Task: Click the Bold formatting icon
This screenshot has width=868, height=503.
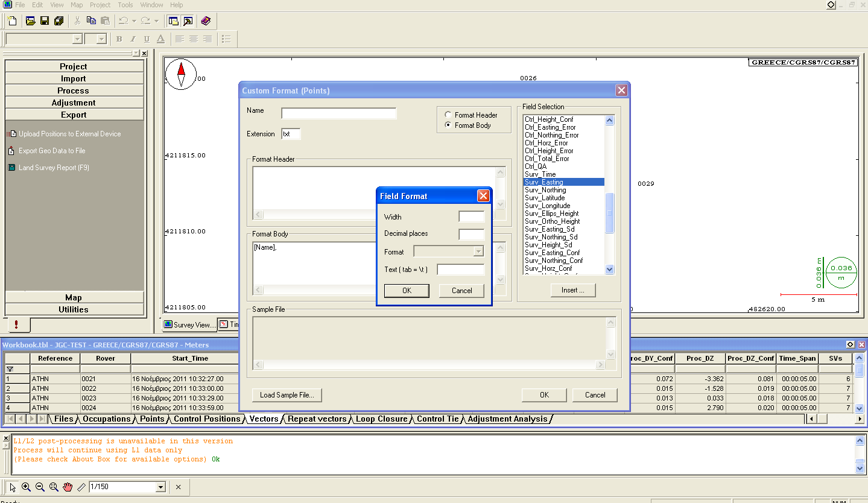Action: (119, 39)
